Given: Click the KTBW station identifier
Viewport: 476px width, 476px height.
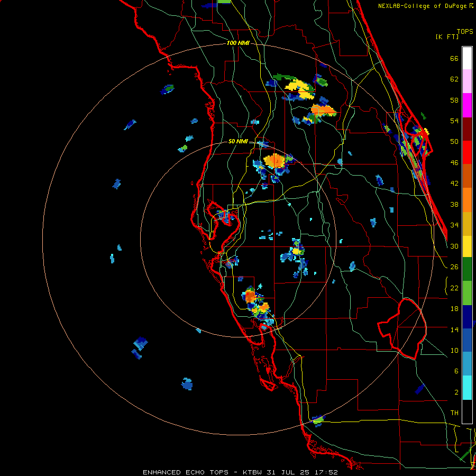Looking at the screenshot, I should [x=253, y=472].
